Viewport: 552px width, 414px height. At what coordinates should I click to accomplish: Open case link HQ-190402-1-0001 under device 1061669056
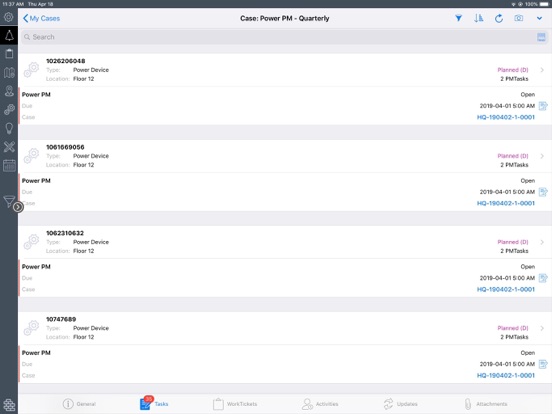[x=506, y=203]
